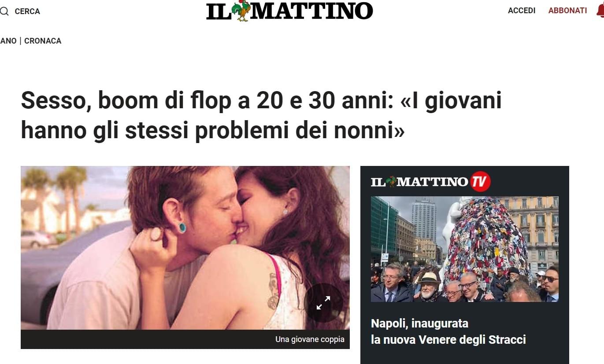Screen dimensions: 604x364
Task: Click the MATTINO wordmark in the header
Action: point(311,11)
